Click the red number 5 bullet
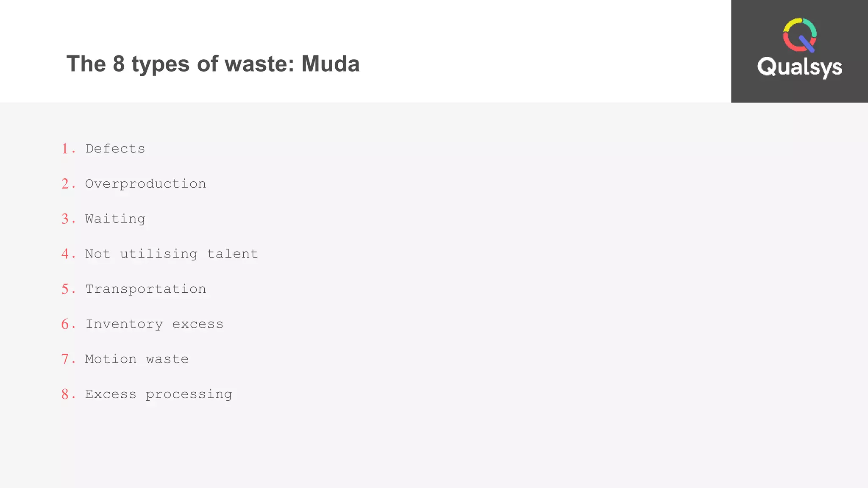The height and width of the screenshot is (488, 868). pos(65,289)
